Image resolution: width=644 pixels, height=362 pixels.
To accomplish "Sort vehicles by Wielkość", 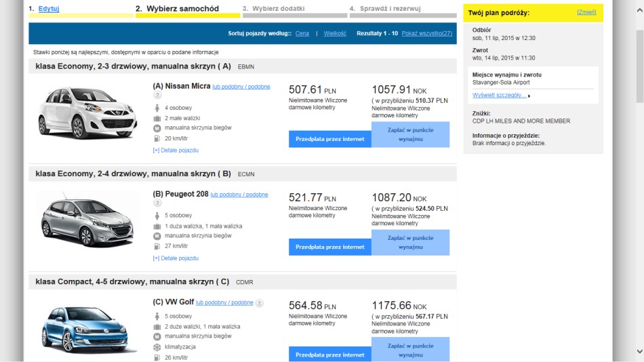I will pyautogui.click(x=335, y=33).
